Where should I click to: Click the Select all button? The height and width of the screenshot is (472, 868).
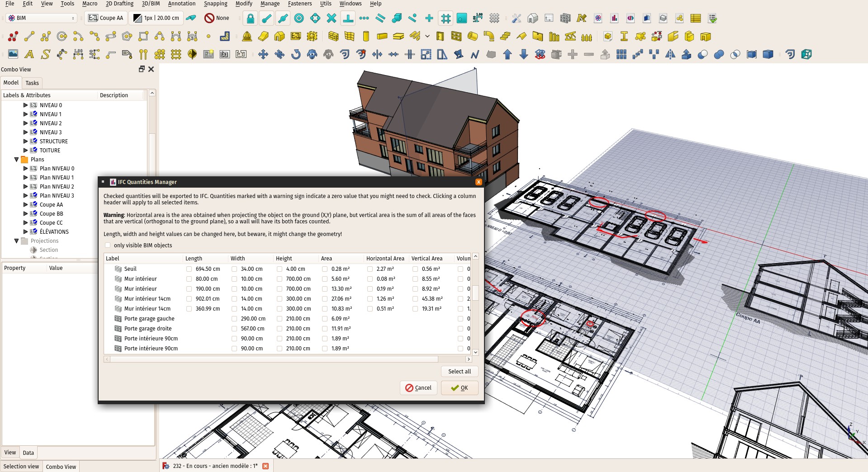click(459, 372)
